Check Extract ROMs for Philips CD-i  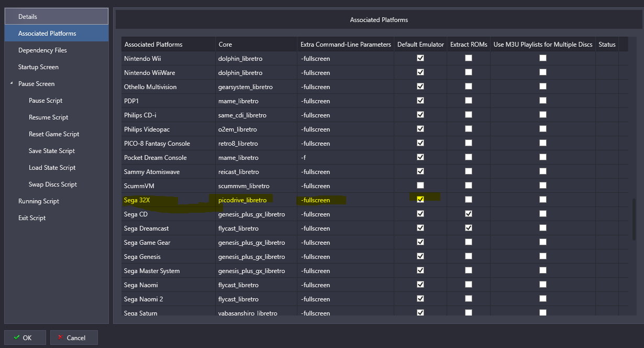[469, 115]
